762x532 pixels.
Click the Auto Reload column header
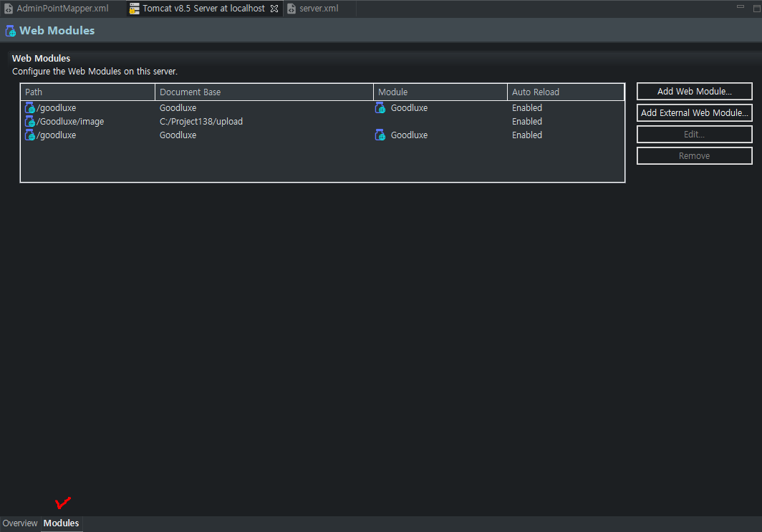pos(566,92)
